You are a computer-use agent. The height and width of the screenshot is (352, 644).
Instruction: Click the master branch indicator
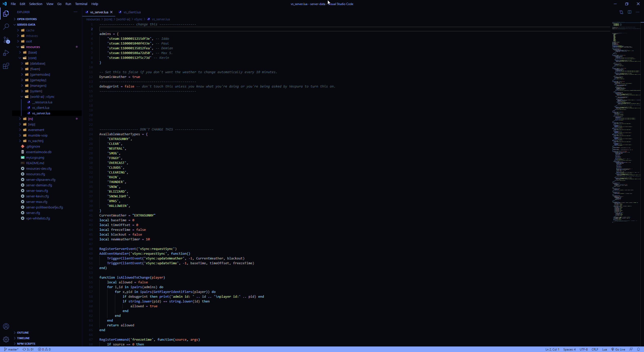(x=11, y=349)
